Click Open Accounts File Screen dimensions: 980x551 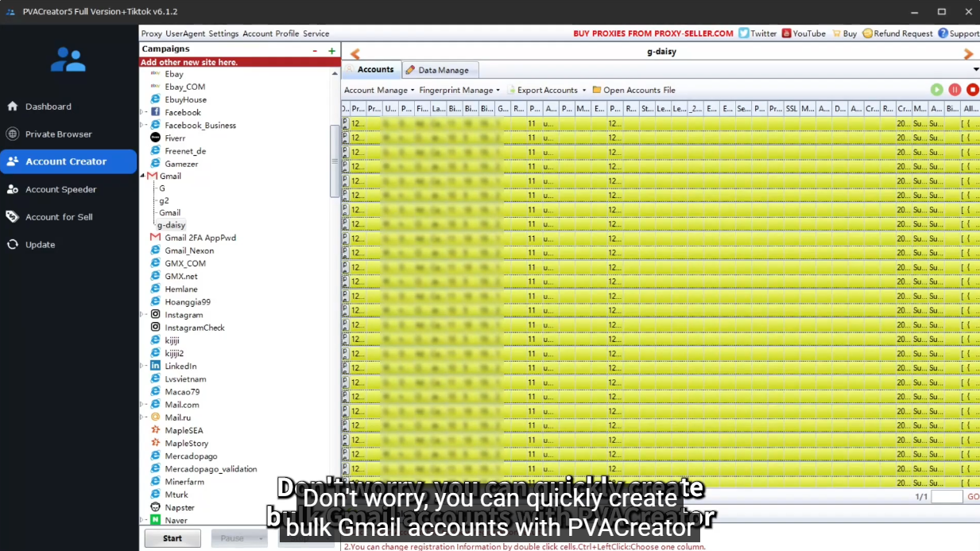(633, 90)
